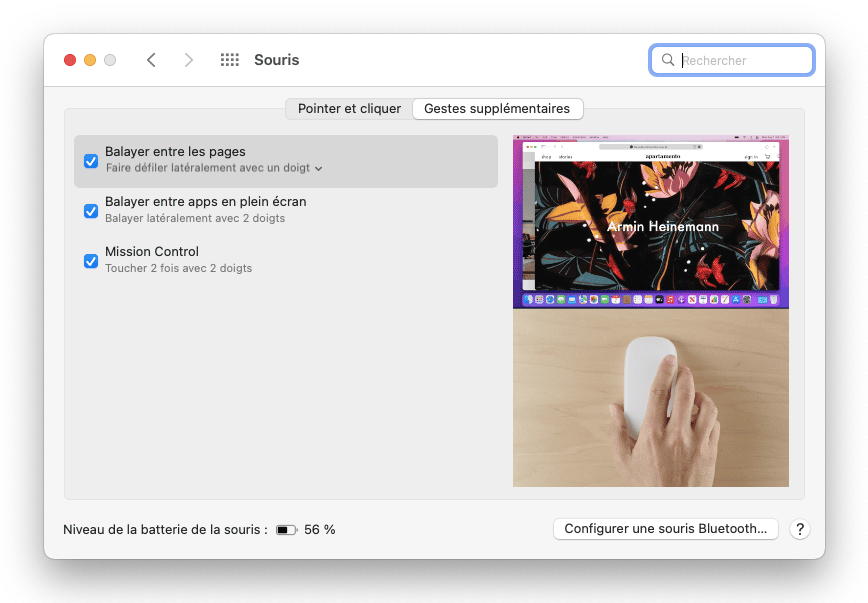Toggle the Mission Control checkbox
Viewport: 868px width, 603px height.
[x=91, y=261]
